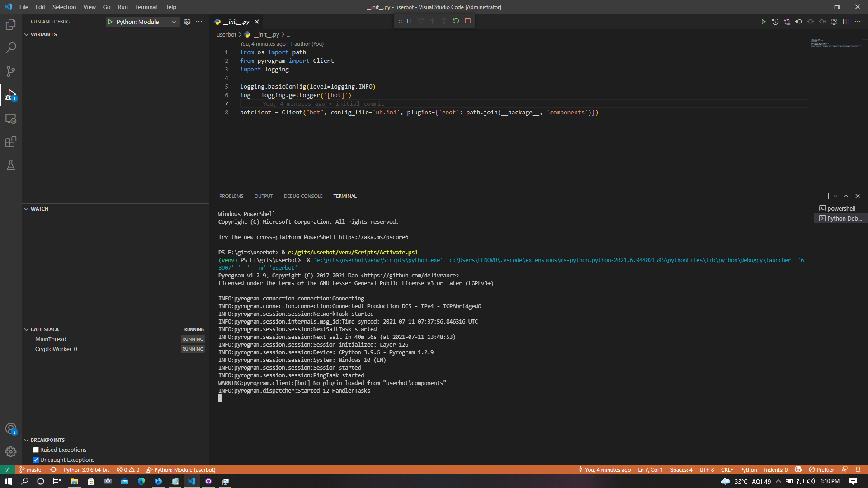Collapse the BREAKPOINTS section
This screenshot has height=488, width=868.
pyautogui.click(x=26, y=440)
